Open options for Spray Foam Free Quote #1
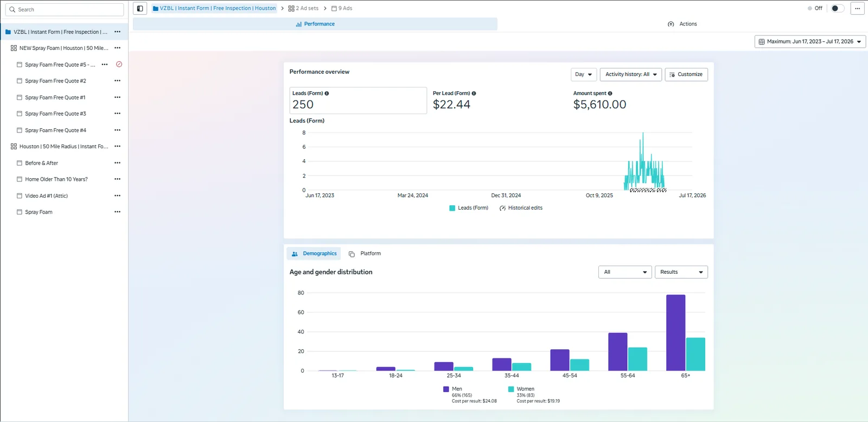 (117, 98)
